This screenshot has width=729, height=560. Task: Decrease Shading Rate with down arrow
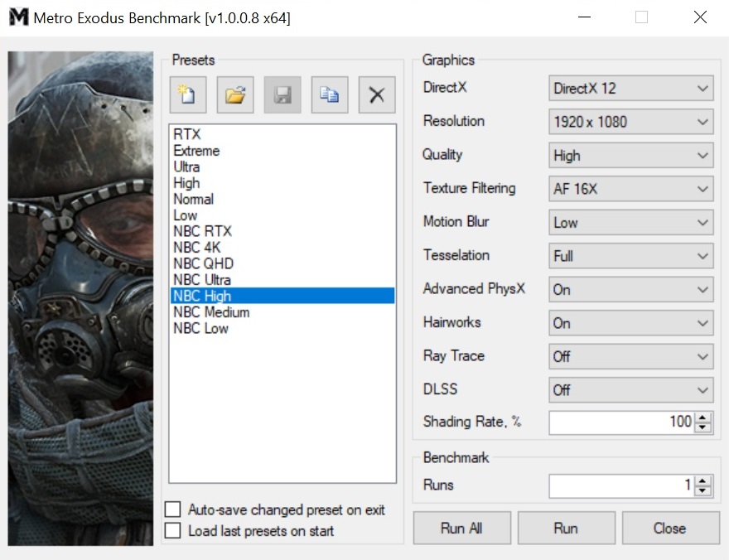pos(703,427)
